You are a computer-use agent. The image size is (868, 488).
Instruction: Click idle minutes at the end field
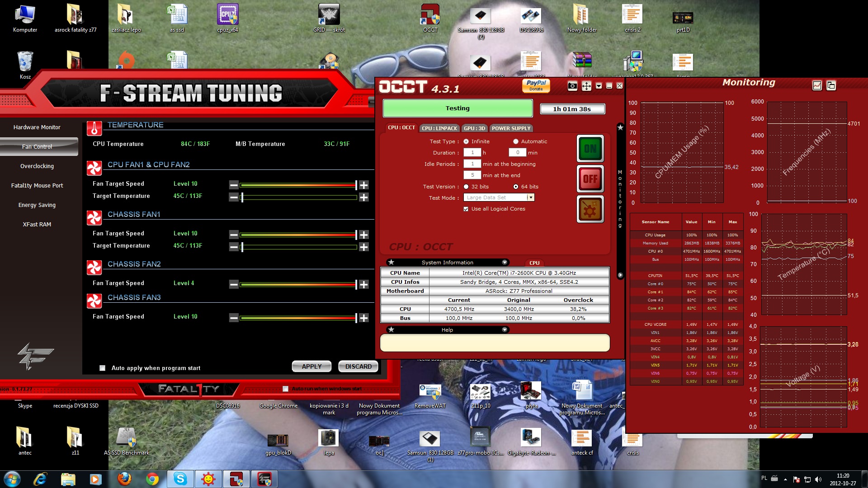pos(472,175)
